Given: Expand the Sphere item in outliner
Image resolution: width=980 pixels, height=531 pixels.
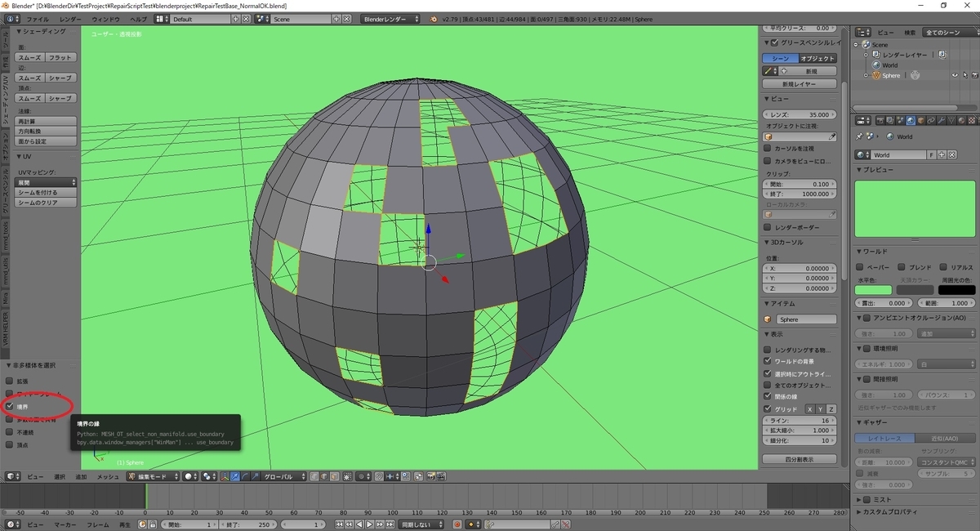Looking at the screenshot, I should pos(866,75).
